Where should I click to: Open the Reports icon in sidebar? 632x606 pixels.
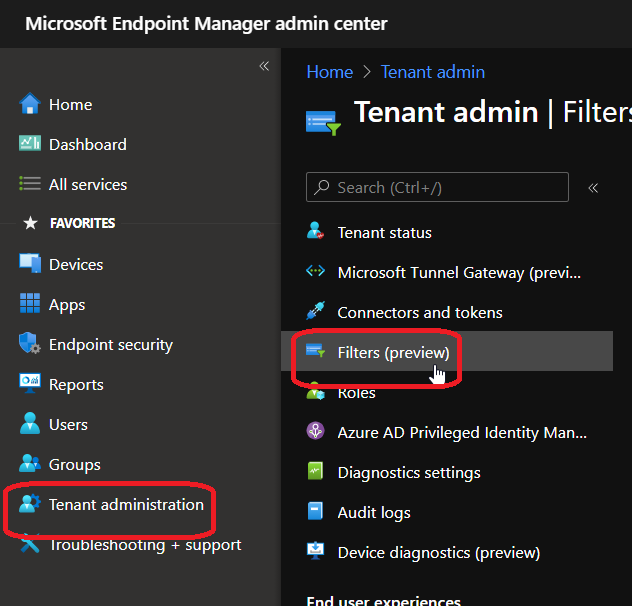tap(30, 384)
